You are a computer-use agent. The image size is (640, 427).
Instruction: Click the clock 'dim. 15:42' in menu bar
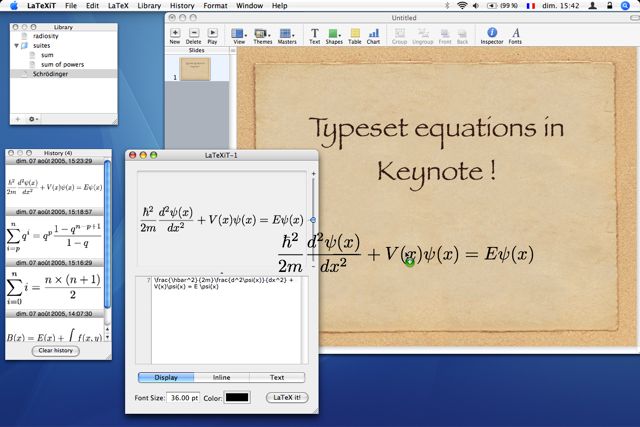coord(560,6)
